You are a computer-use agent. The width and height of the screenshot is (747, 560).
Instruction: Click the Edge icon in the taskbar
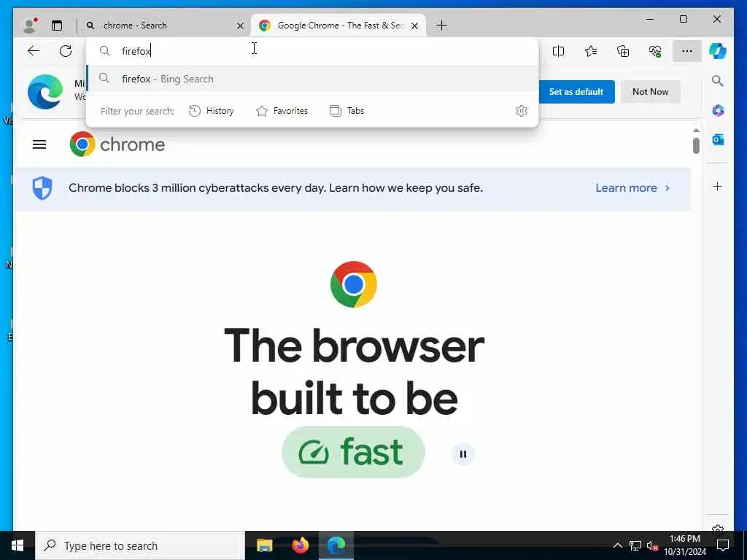point(336,545)
